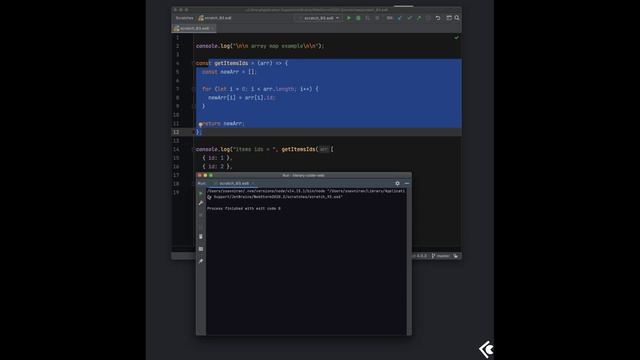Click the fold marker on line 7
The width and height of the screenshot is (640, 360).
(193, 89)
